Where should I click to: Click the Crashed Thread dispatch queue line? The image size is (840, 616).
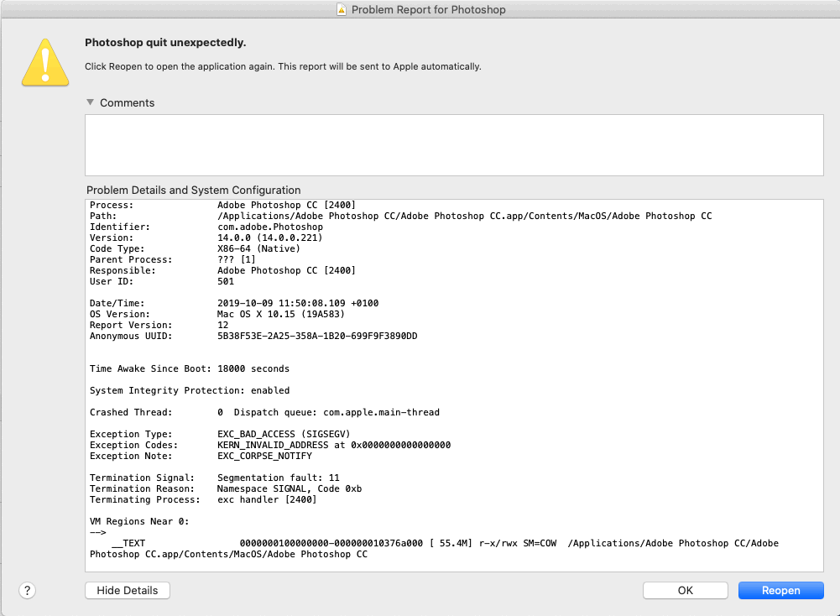click(x=264, y=412)
